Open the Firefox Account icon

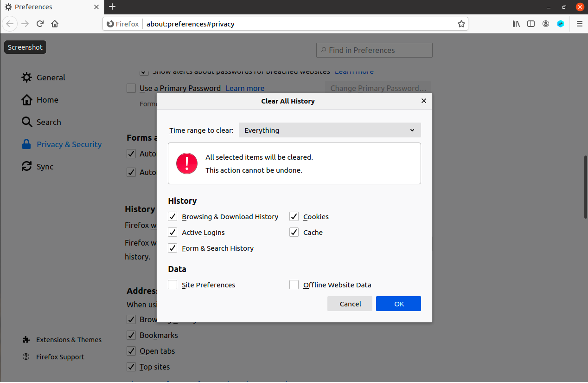(x=546, y=24)
